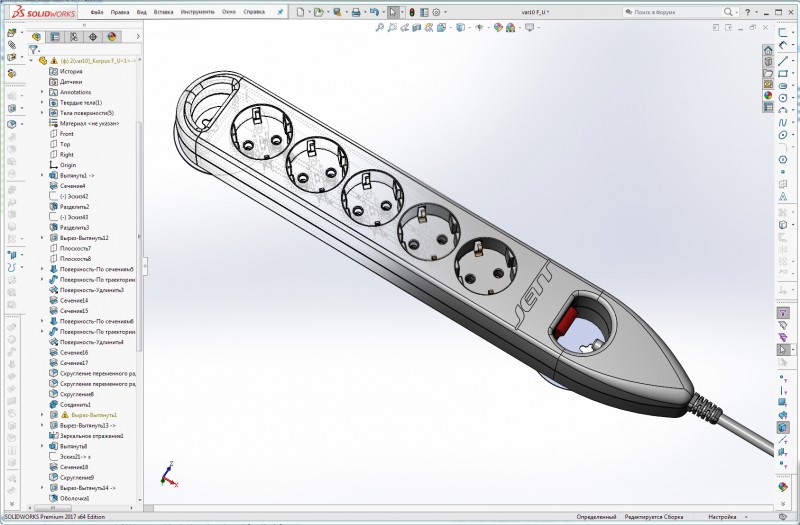
Task: Click Zoom to Area icon
Action: point(392,28)
